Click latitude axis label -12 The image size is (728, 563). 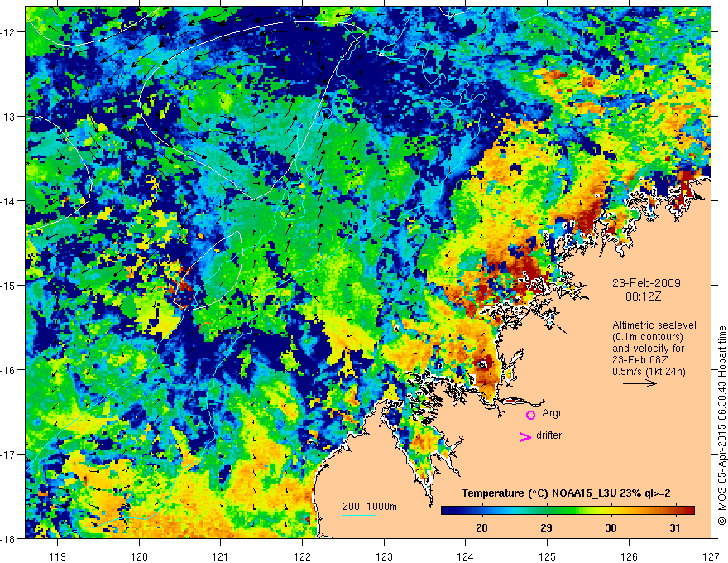8,32
